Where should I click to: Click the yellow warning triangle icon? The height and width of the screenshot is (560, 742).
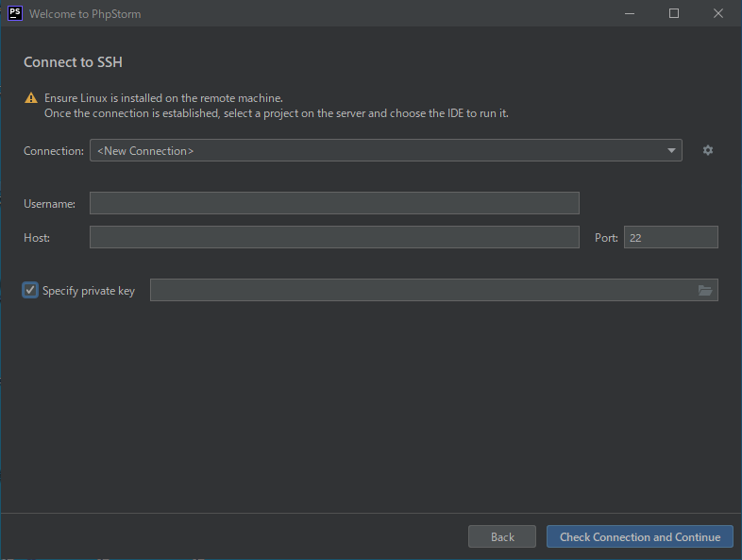(32, 98)
